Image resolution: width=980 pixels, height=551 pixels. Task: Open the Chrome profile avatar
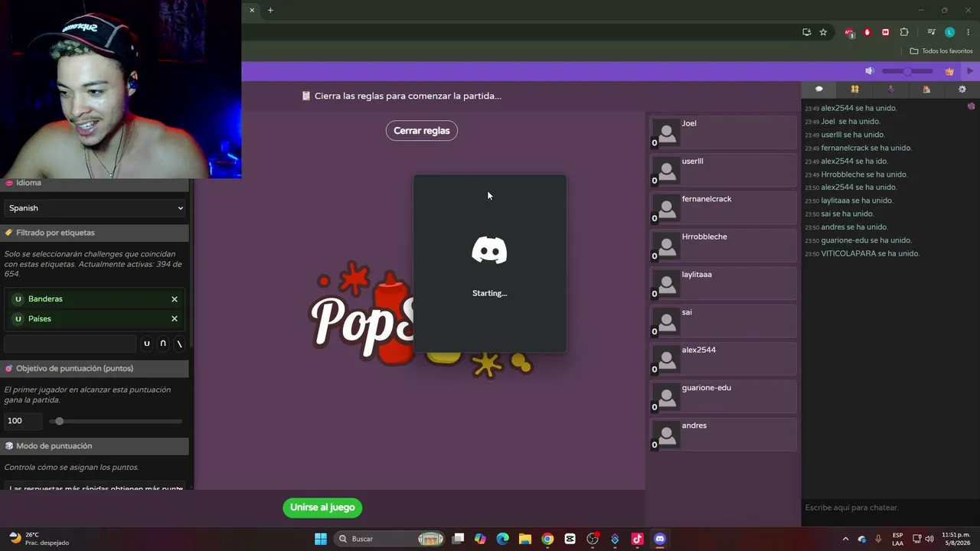(x=949, y=32)
